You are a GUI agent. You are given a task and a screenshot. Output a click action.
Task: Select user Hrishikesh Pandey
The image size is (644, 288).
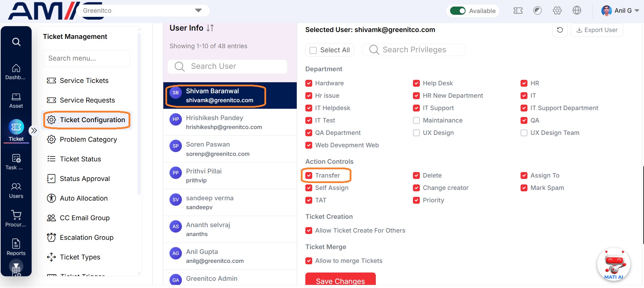(230, 122)
